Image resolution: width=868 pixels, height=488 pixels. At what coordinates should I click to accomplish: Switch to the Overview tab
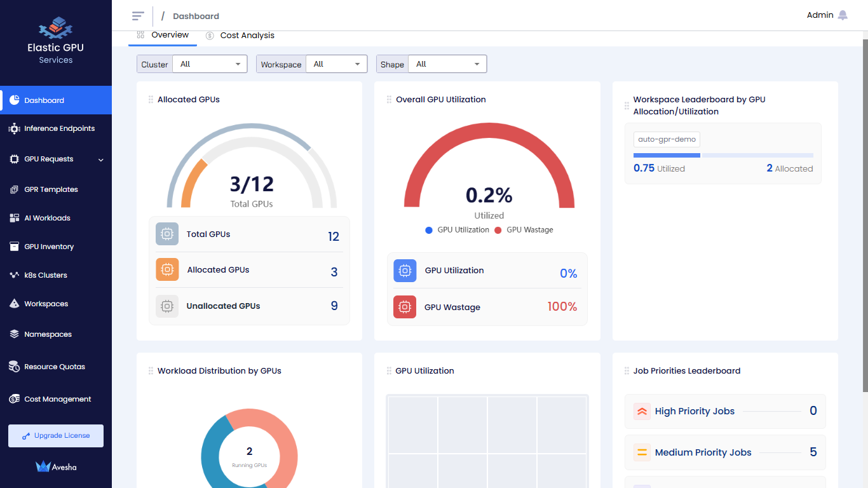pyautogui.click(x=163, y=36)
